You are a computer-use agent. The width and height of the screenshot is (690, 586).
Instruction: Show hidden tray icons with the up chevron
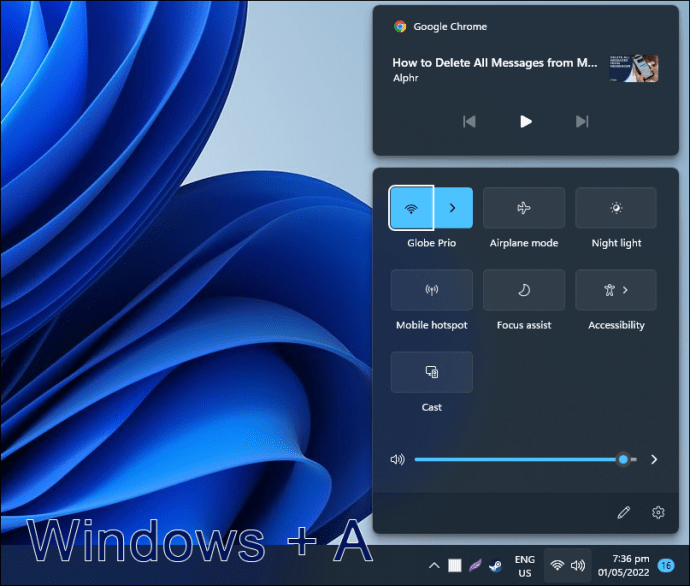pos(434,566)
